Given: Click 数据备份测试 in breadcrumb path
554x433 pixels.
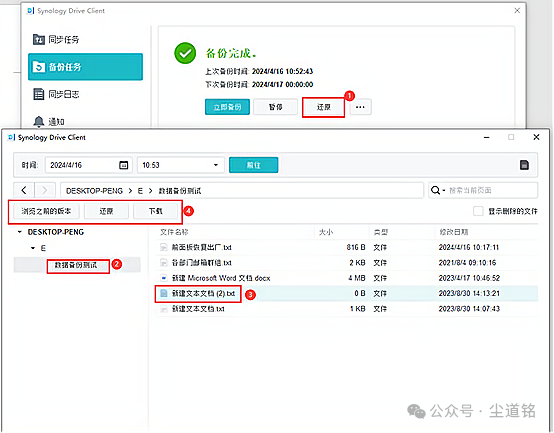Looking at the screenshot, I should click(179, 191).
